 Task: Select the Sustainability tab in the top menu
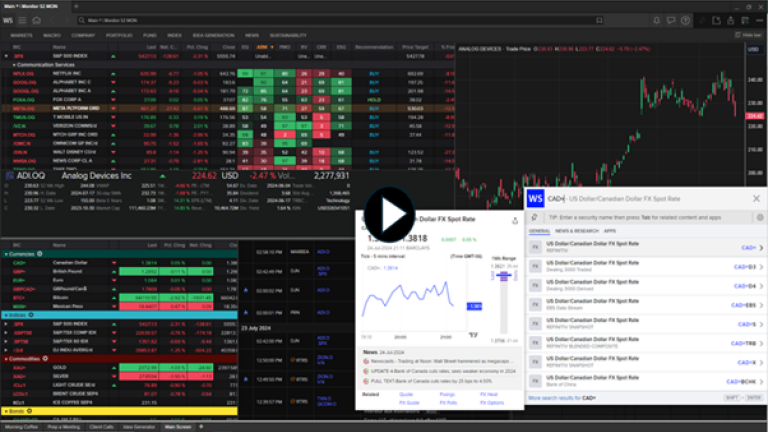(x=290, y=35)
